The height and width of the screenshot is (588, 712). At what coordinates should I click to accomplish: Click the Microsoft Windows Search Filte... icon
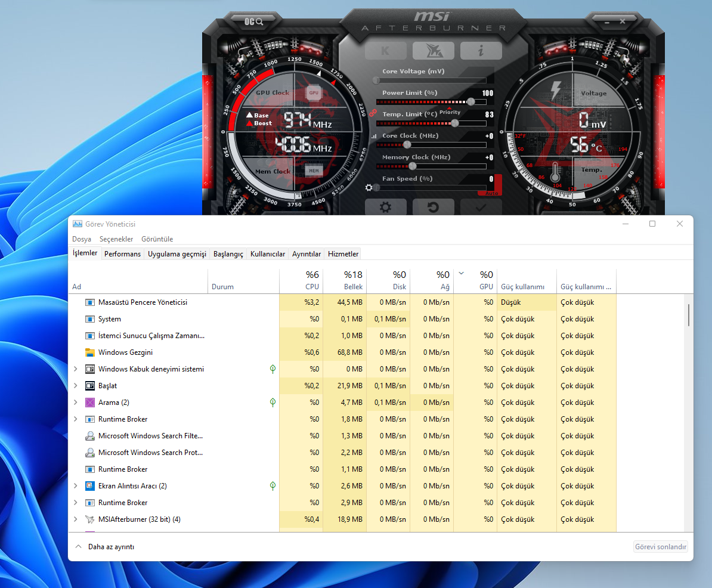[90, 436]
